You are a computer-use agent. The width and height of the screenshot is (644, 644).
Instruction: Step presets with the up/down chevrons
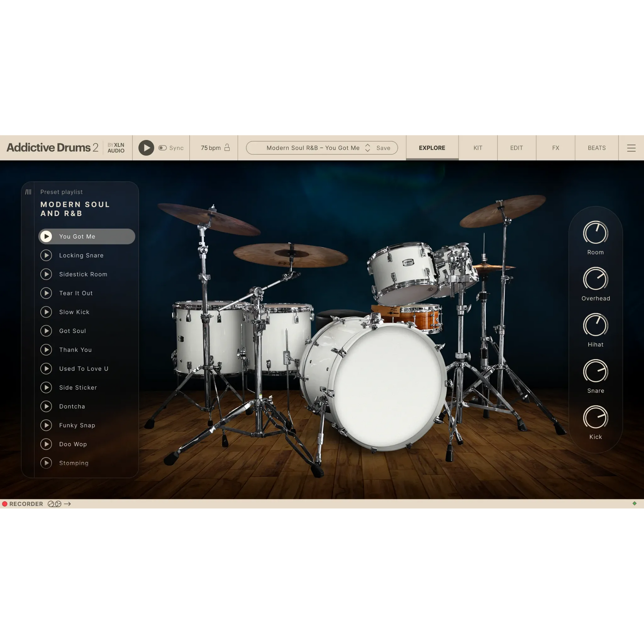pos(368,148)
